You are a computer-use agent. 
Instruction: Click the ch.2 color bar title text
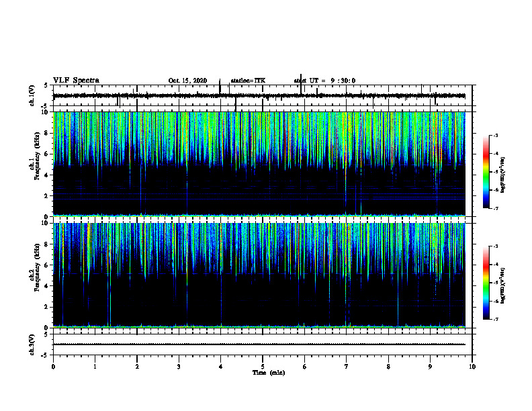tap(503, 286)
